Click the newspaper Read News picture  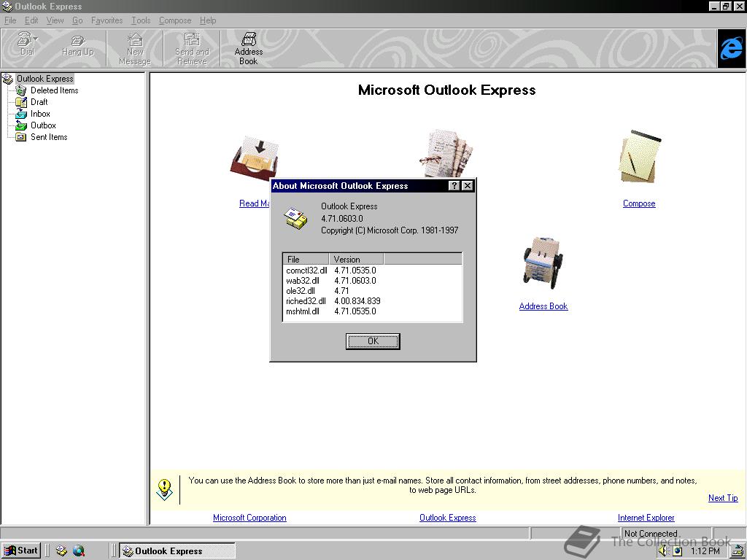[446, 152]
